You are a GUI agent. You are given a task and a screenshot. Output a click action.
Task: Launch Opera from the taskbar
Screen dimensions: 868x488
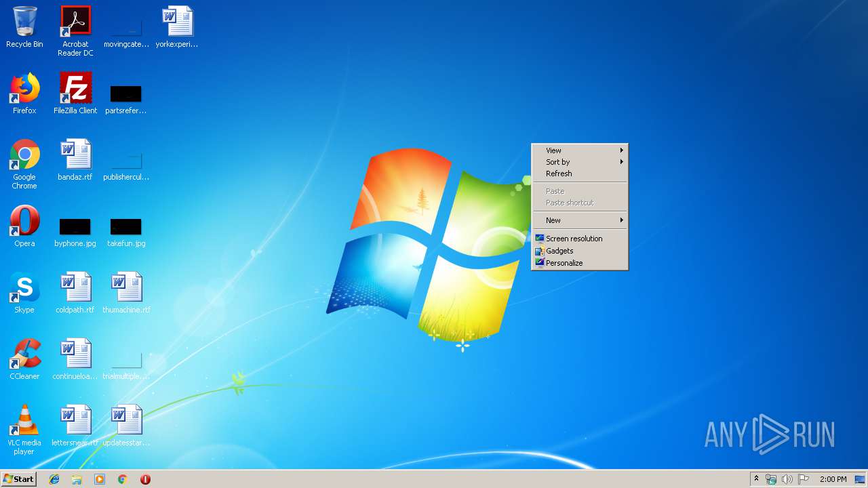coord(145,479)
